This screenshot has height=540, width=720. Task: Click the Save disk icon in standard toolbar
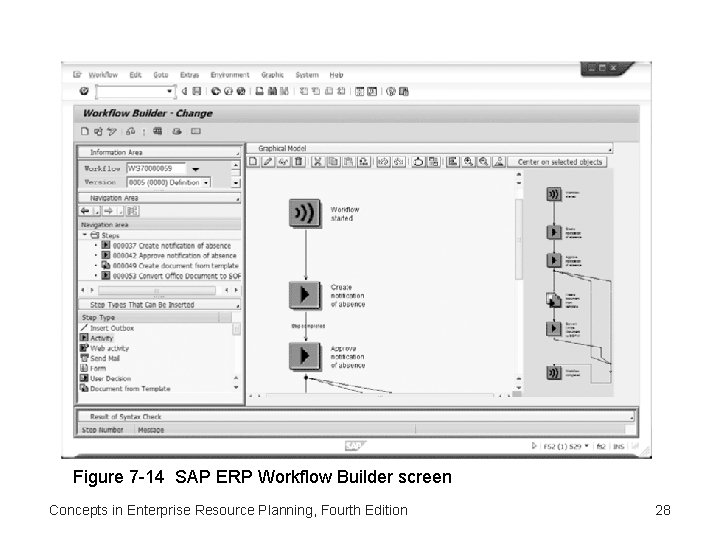pos(197,91)
